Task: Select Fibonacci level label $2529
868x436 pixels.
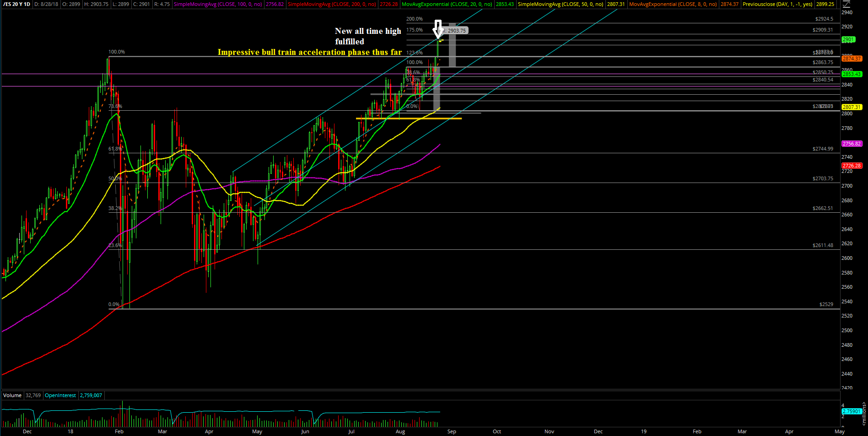Action: coord(826,304)
